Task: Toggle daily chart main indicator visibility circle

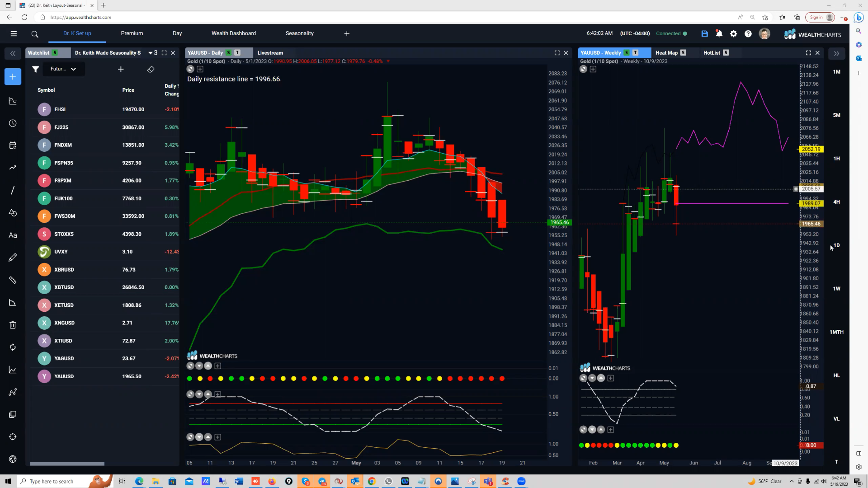Action: [190, 69]
